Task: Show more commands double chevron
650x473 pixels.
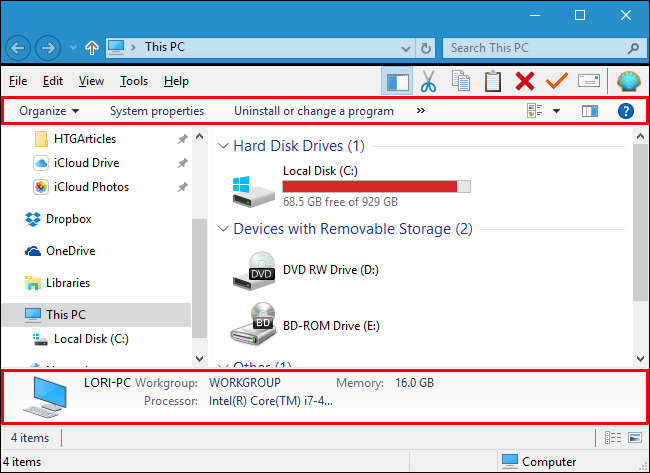Action: [421, 110]
